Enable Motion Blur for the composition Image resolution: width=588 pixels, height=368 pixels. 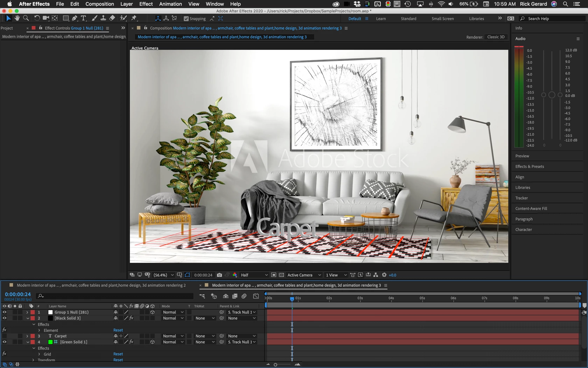pos(244,296)
